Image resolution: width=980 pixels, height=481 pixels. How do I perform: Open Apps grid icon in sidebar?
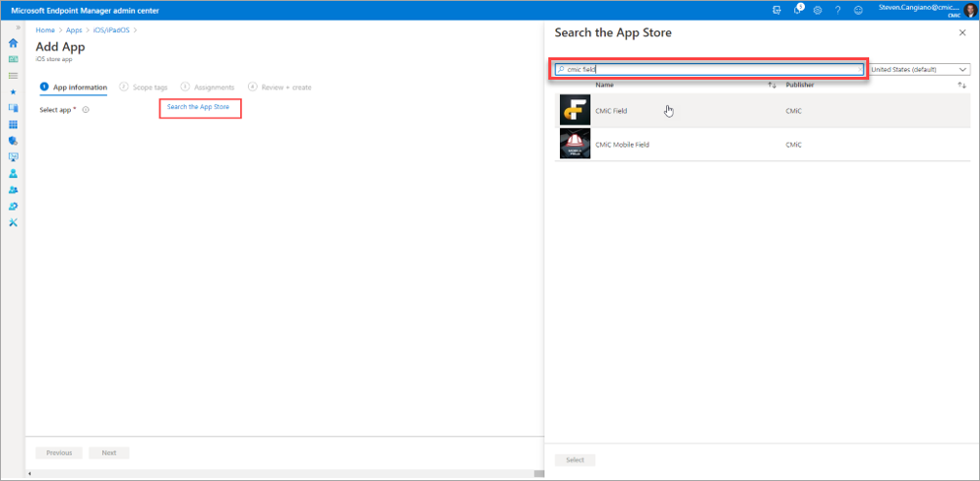point(14,124)
